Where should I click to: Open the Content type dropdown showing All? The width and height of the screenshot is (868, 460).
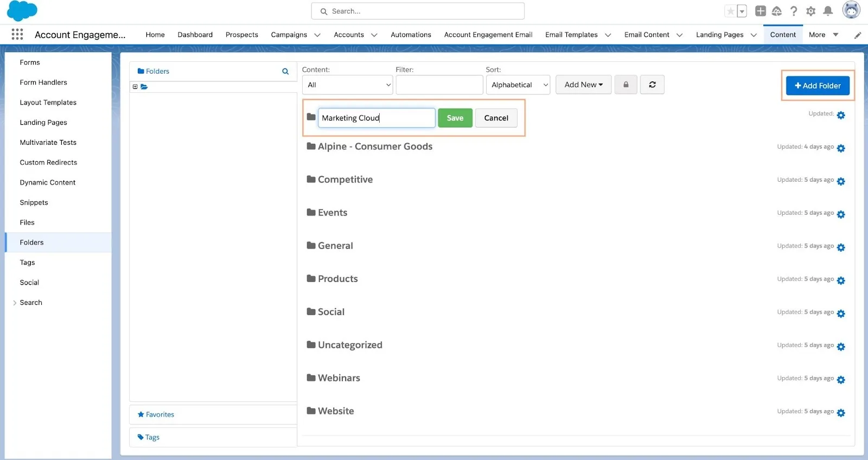point(347,85)
